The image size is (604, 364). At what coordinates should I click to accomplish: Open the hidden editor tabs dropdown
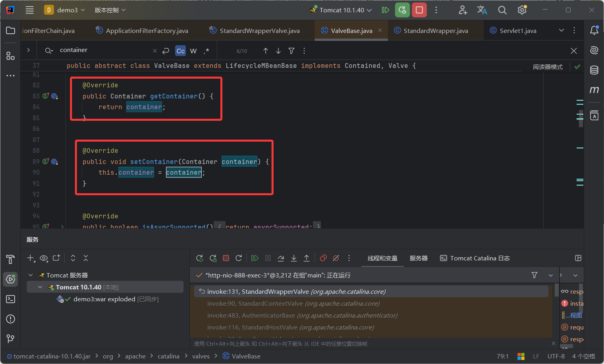click(x=562, y=30)
